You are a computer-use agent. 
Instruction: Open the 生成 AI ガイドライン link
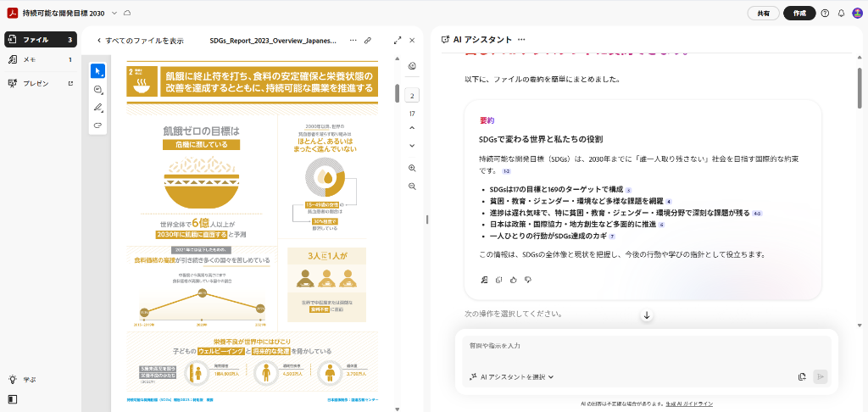point(689,404)
